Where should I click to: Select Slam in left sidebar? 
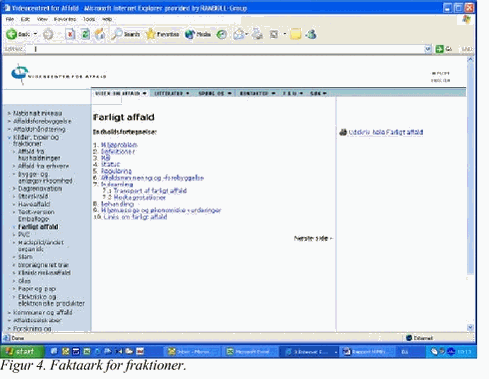point(25,257)
